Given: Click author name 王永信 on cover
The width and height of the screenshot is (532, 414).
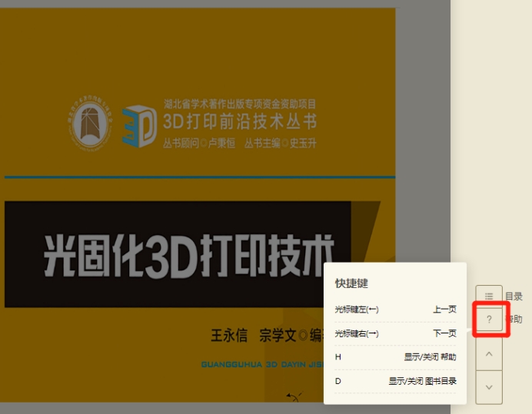Looking at the screenshot, I should [x=229, y=336].
